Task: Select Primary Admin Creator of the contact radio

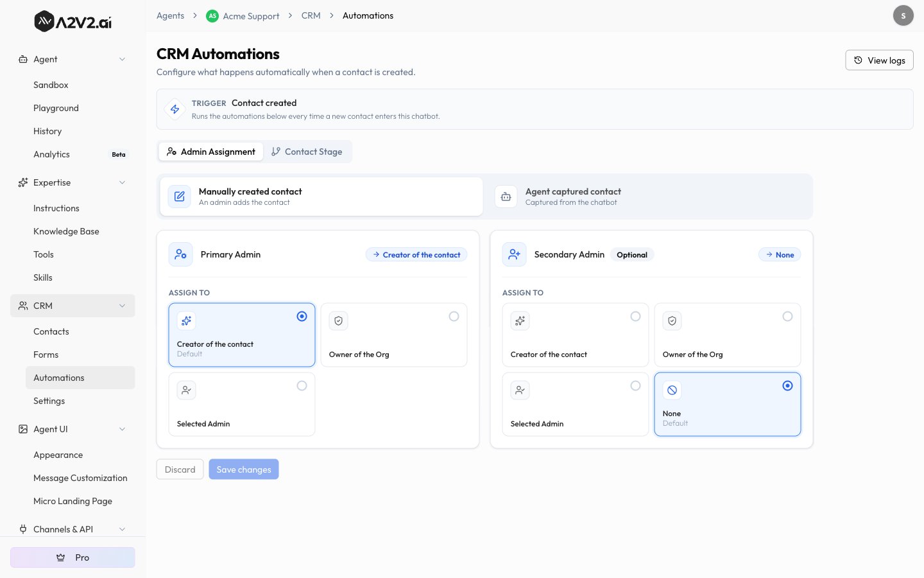Action: pos(302,316)
